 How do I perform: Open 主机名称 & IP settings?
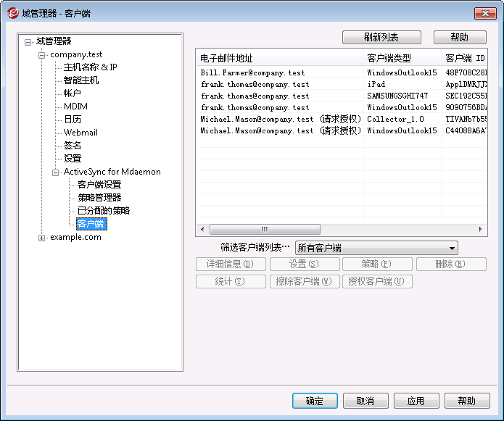coord(91,67)
